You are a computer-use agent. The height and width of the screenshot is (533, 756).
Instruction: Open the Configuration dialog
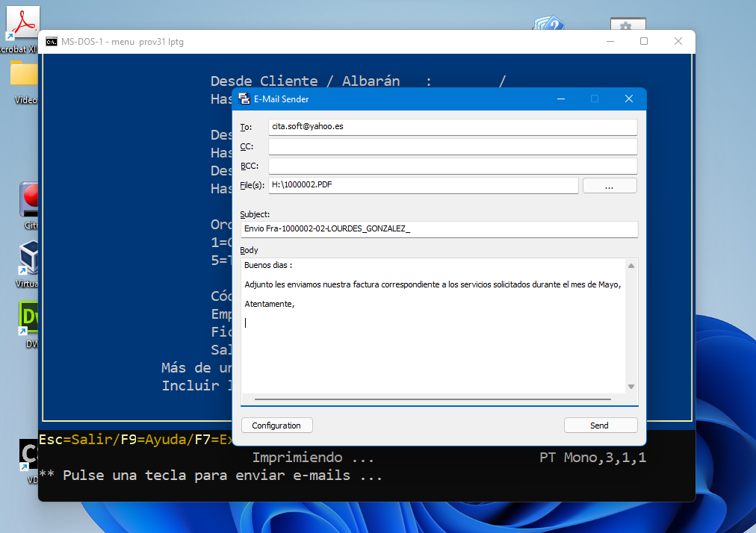[x=276, y=425]
